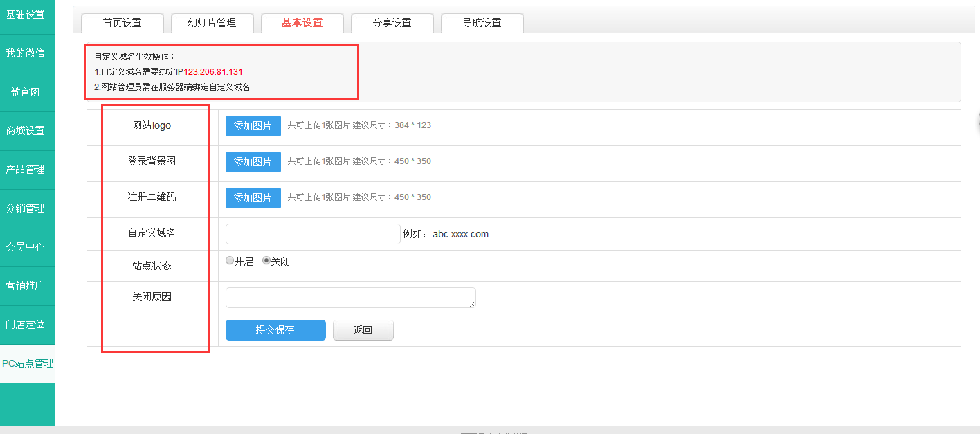The image size is (980, 434).
Task: Navigate to 分销管理 in sidebar
Action: [26, 208]
